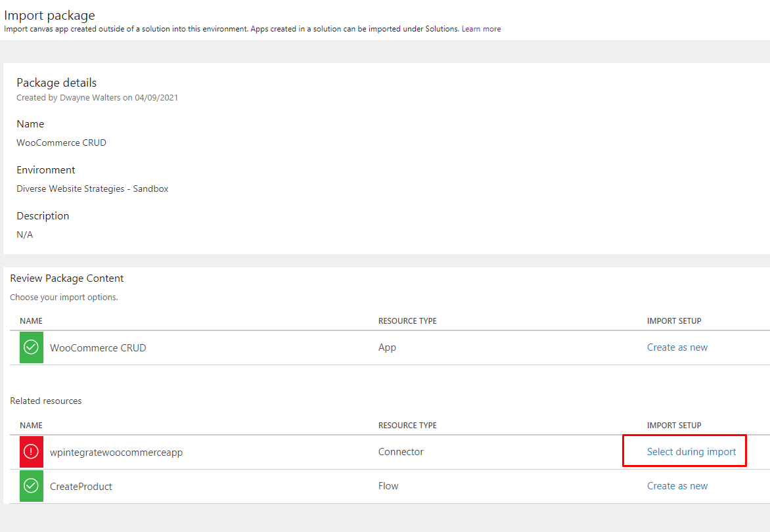This screenshot has height=532, width=770.
Task: Click the WooCommerce CRUD value under Name
Action: pos(61,143)
